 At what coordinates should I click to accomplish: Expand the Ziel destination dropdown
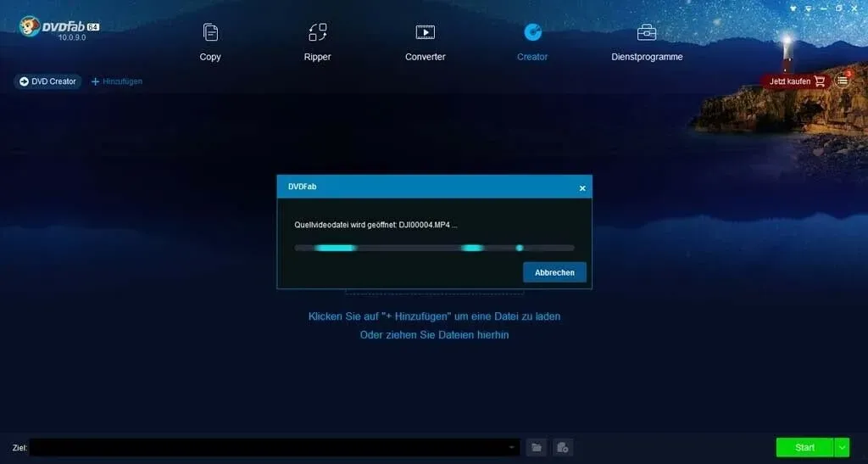point(511,447)
